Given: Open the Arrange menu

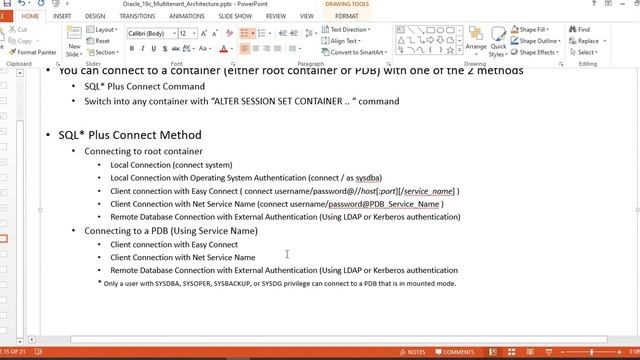Looking at the screenshot, I should coord(476,41).
